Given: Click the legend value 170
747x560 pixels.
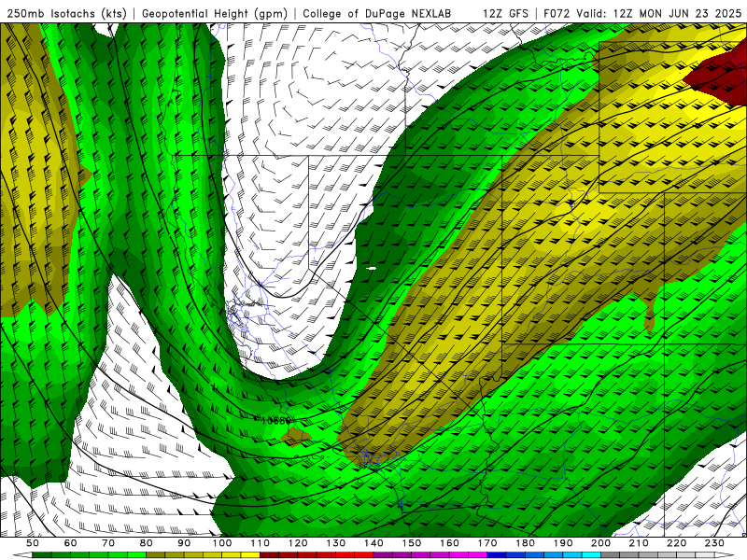Looking at the screenshot, I should click(487, 543).
